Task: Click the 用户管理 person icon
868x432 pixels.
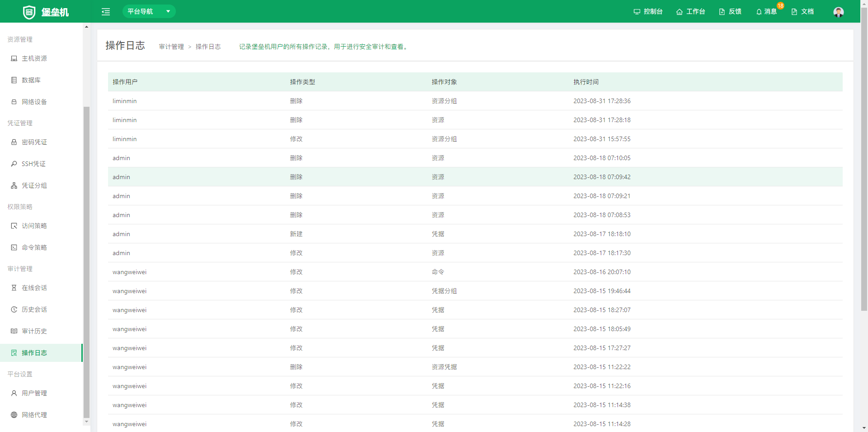Action: click(14, 393)
